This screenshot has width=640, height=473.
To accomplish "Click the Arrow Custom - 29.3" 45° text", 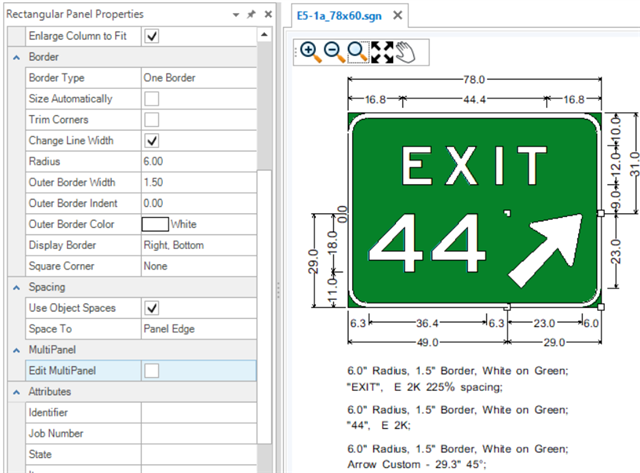I will pos(417,464).
